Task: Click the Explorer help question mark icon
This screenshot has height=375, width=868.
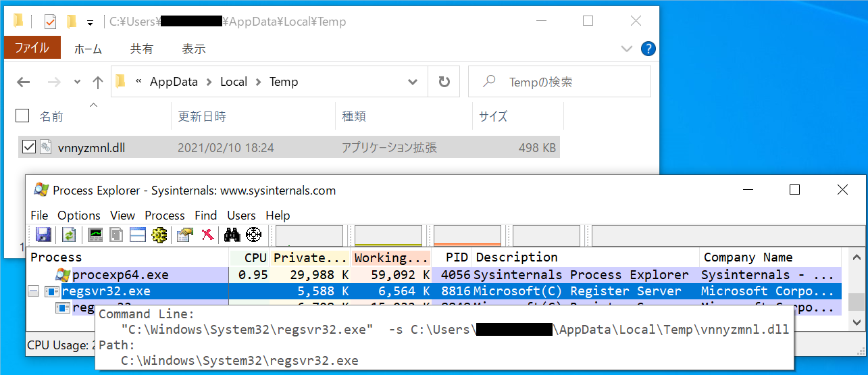Action: click(647, 49)
